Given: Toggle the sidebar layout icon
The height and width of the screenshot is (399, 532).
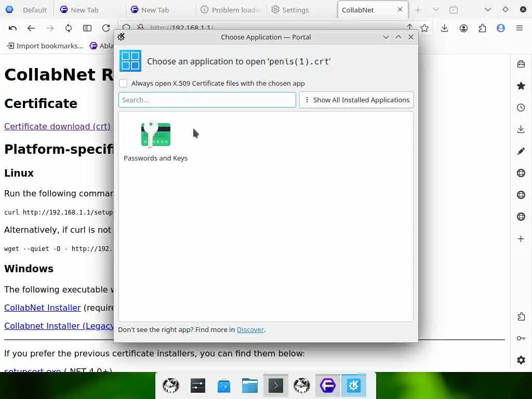Looking at the screenshot, I should pos(87,28).
